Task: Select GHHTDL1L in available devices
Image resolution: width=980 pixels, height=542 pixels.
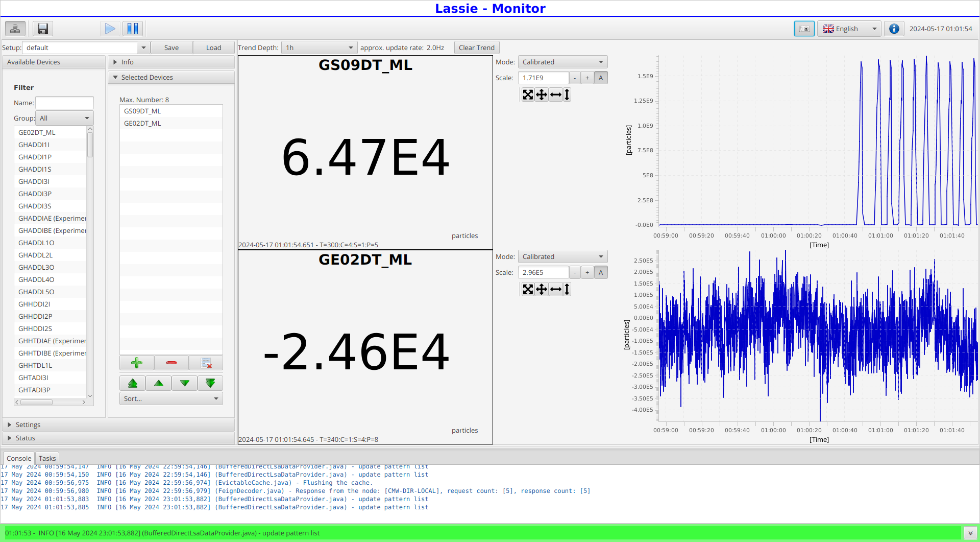Action: coord(51,365)
